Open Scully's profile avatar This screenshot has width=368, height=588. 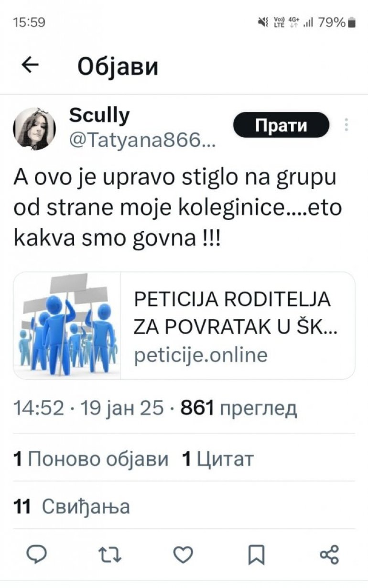click(x=34, y=129)
